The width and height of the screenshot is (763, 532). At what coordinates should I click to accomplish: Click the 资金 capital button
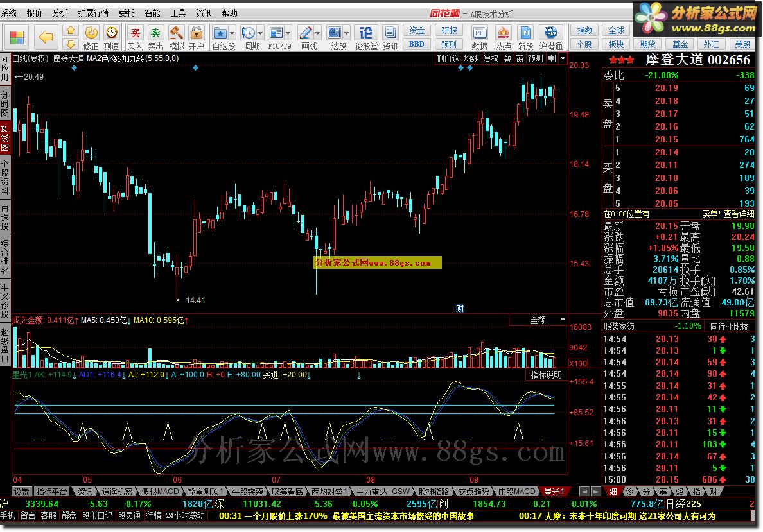coord(417,31)
